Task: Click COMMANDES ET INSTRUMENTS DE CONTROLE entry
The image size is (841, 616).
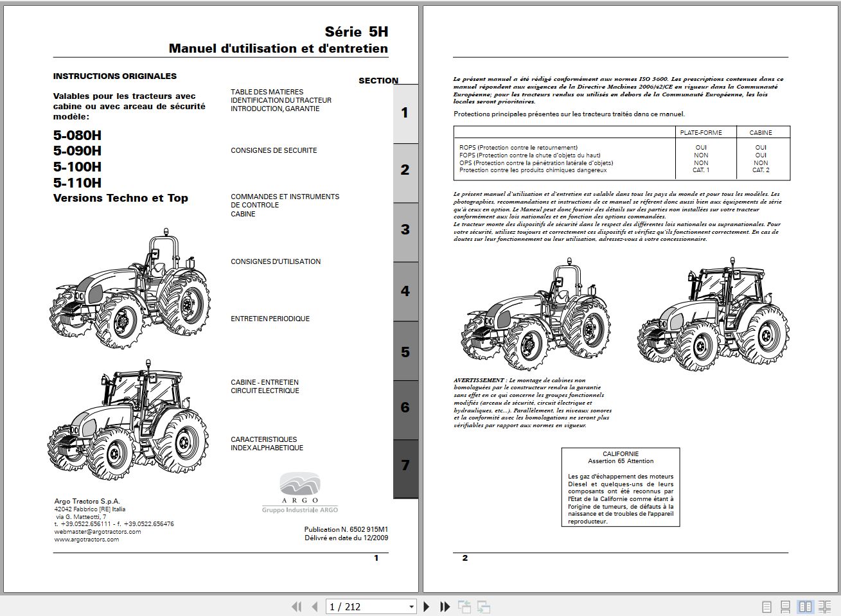Action: pyautogui.click(x=285, y=201)
